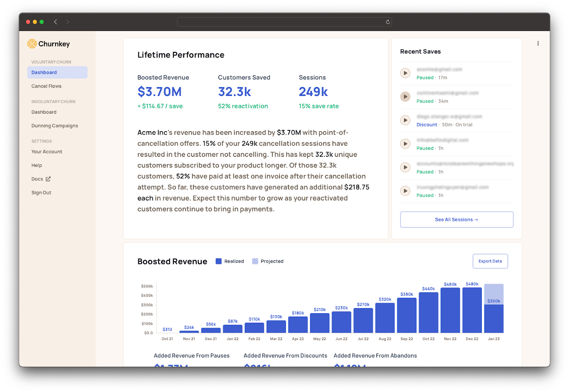Click the See All Sessions button
The width and height of the screenshot is (569, 392).
pyautogui.click(x=457, y=220)
